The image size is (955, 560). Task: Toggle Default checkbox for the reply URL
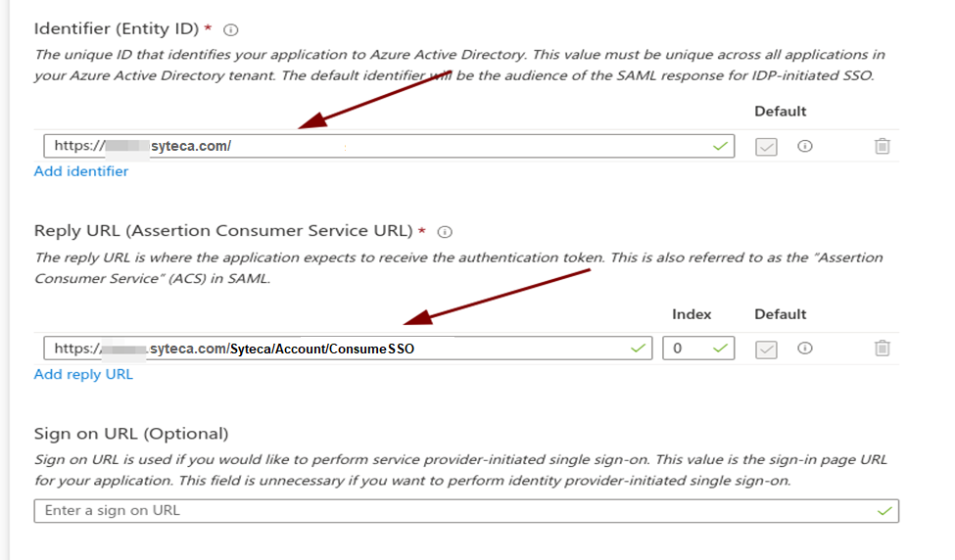766,349
